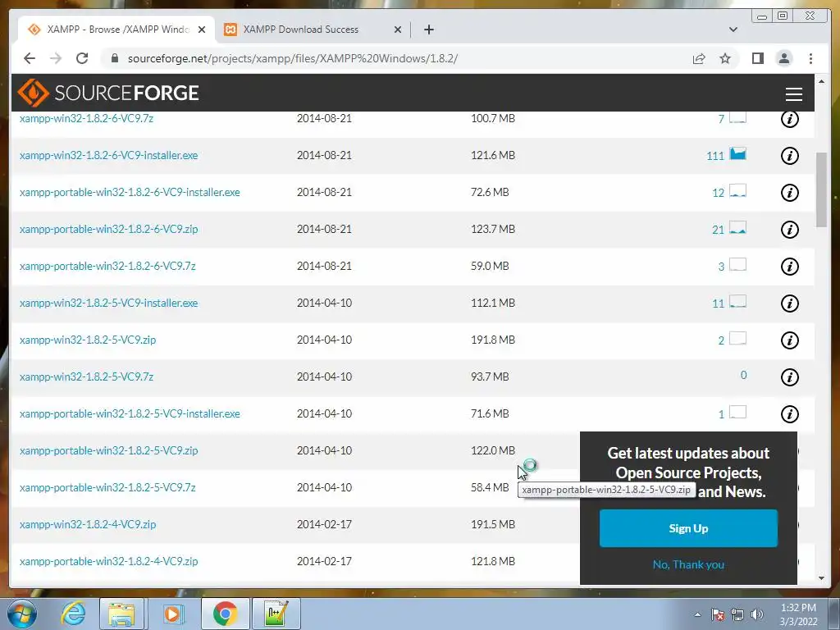
Task: Download xampp-portable-win32-1.8.2-5-VC9.7z
Action: coord(107,487)
